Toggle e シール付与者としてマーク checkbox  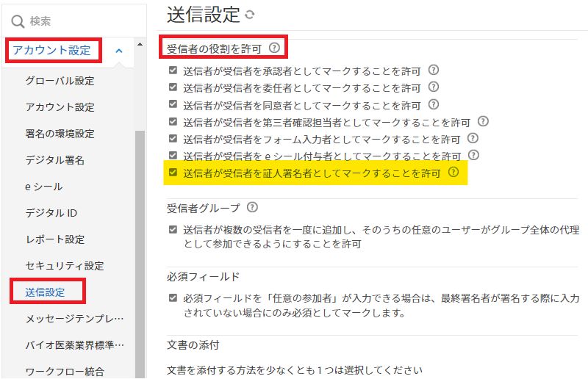pos(173,155)
